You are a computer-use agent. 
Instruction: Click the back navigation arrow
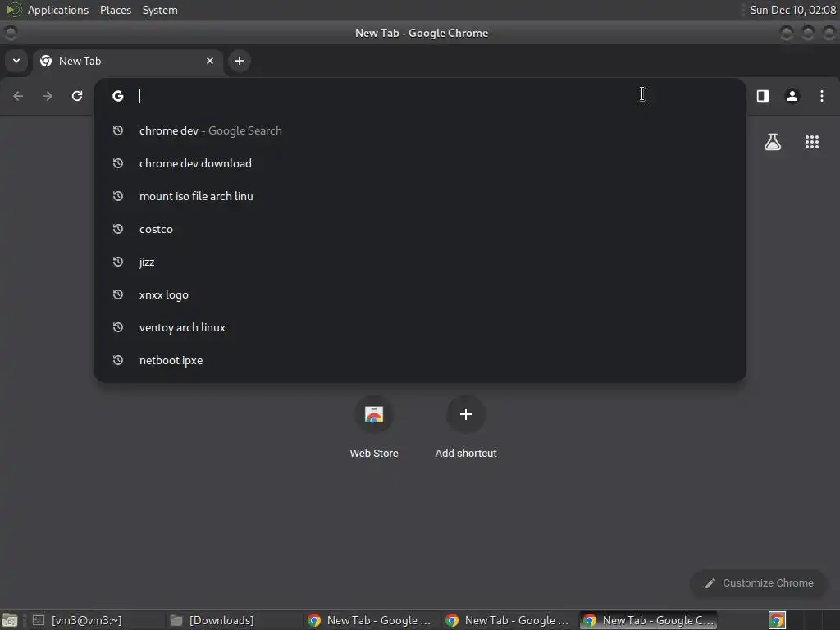click(18, 96)
